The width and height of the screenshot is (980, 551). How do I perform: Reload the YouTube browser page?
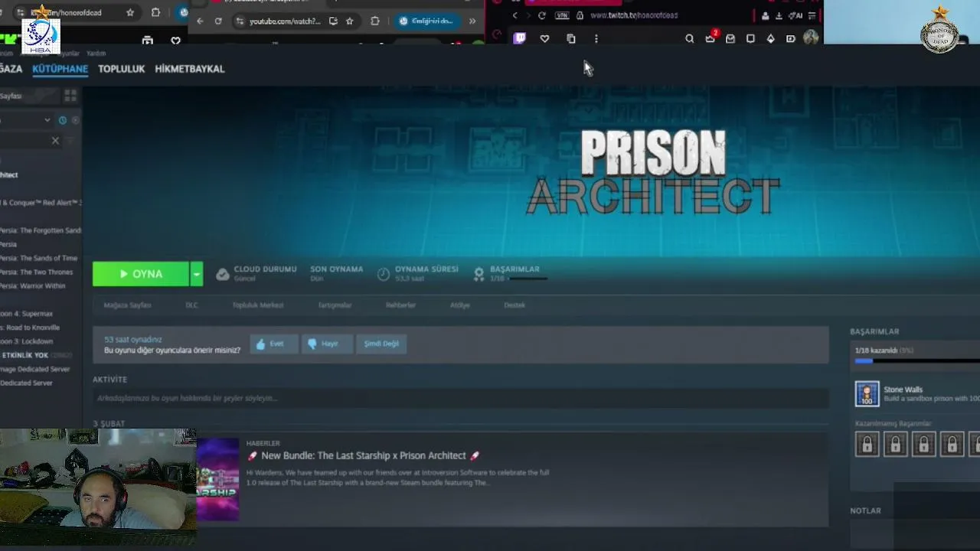[x=218, y=21]
